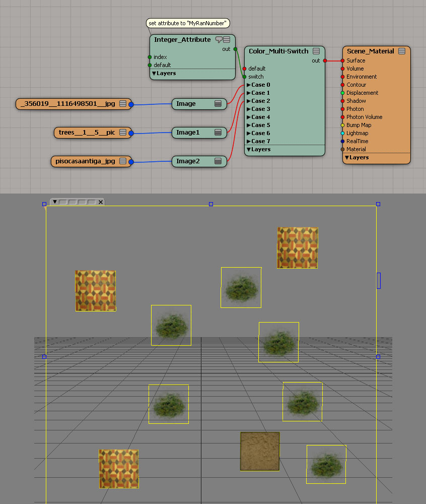
Task: Click the Image2 node's collapse icon
Action: tap(218, 161)
